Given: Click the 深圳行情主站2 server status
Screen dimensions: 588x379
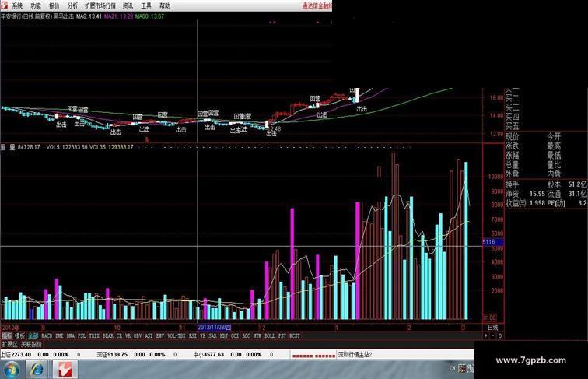Looking at the screenshot, I should (x=355, y=355).
